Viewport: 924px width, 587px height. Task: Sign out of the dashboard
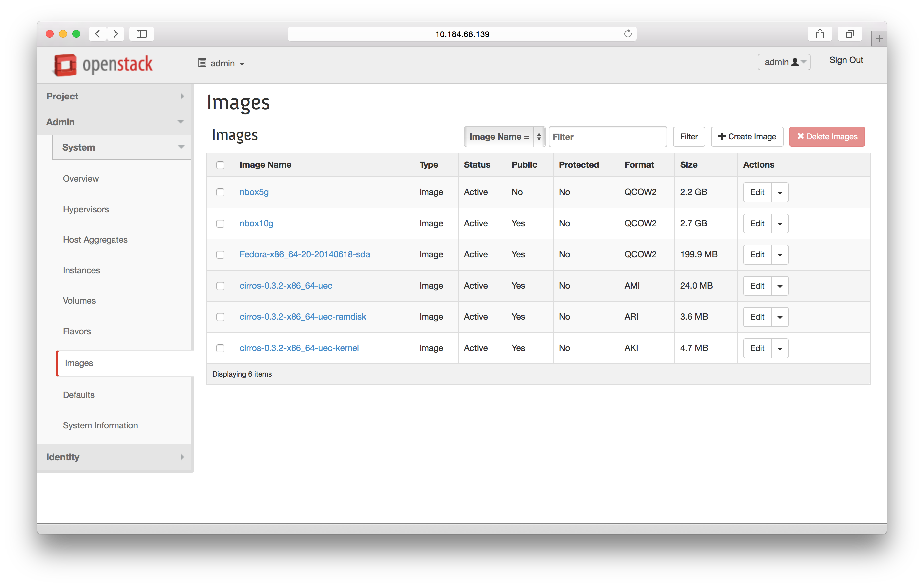coord(846,60)
